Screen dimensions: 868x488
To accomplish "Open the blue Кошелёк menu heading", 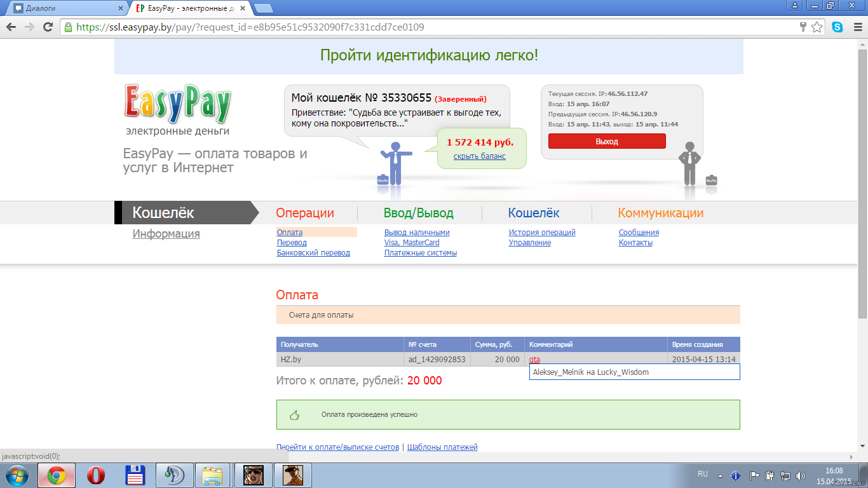I will (x=534, y=213).
